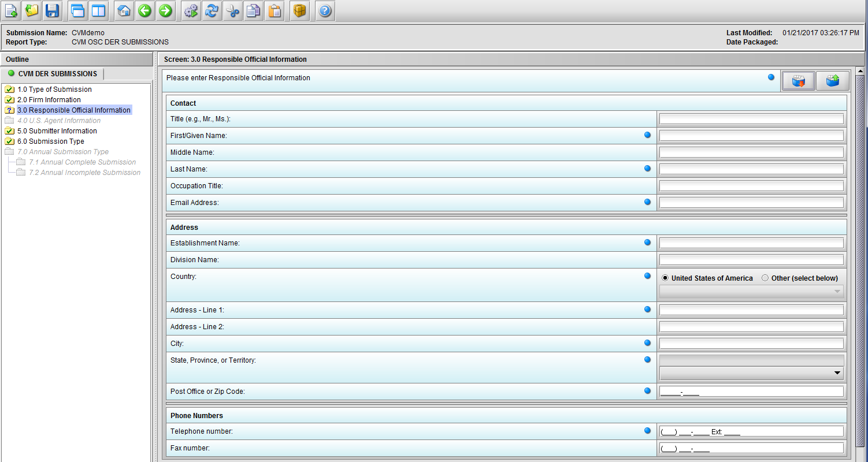Click the blue help dot beside Telephone number
Image resolution: width=868 pixels, height=462 pixels.
pos(647,430)
